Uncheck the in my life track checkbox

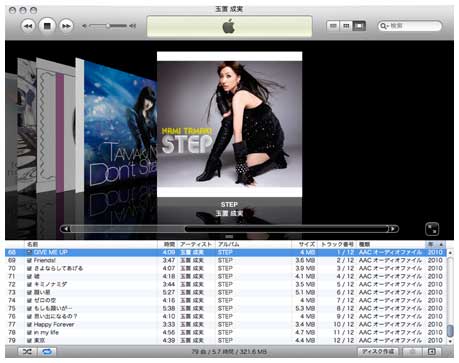[x=29, y=332]
